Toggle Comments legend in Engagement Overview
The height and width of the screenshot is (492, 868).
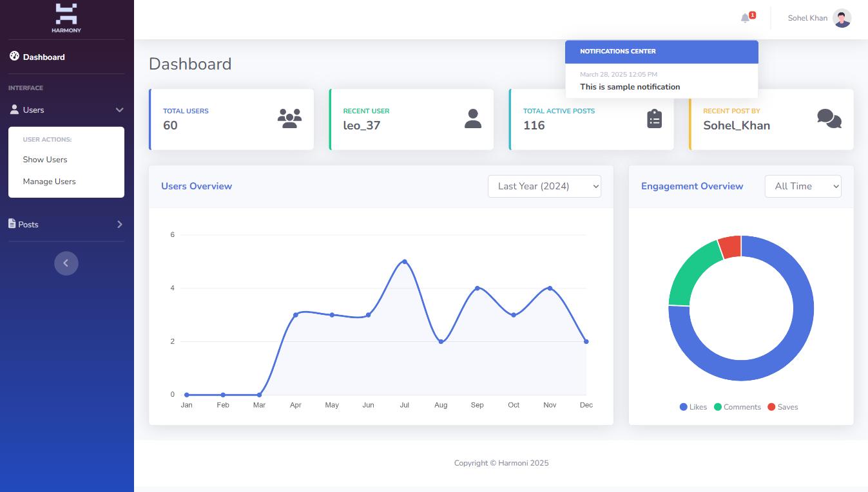(x=737, y=407)
